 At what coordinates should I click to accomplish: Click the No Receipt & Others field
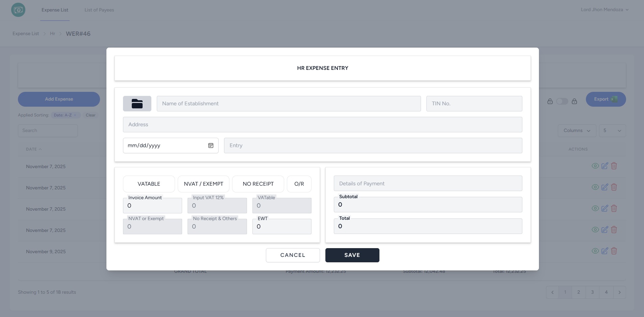pos(217,227)
